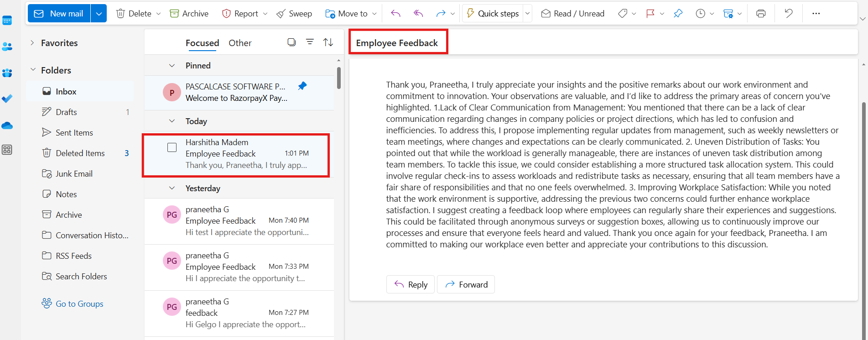The height and width of the screenshot is (340, 868).
Task: Flag the selected message
Action: pos(650,14)
